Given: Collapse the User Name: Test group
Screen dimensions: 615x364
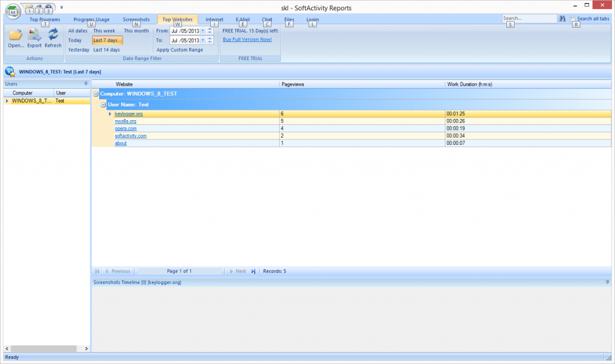Looking at the screenshot, I should tap(103, 105).
